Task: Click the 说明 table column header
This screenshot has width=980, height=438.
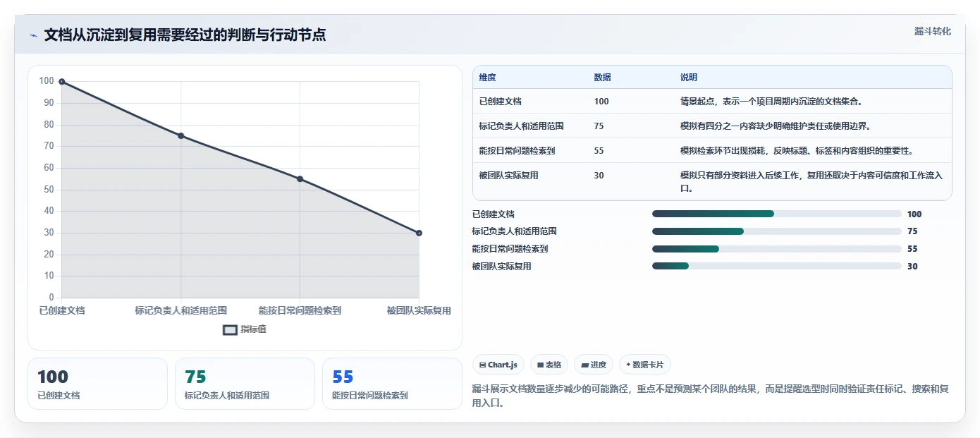Action: click(689, 78)
